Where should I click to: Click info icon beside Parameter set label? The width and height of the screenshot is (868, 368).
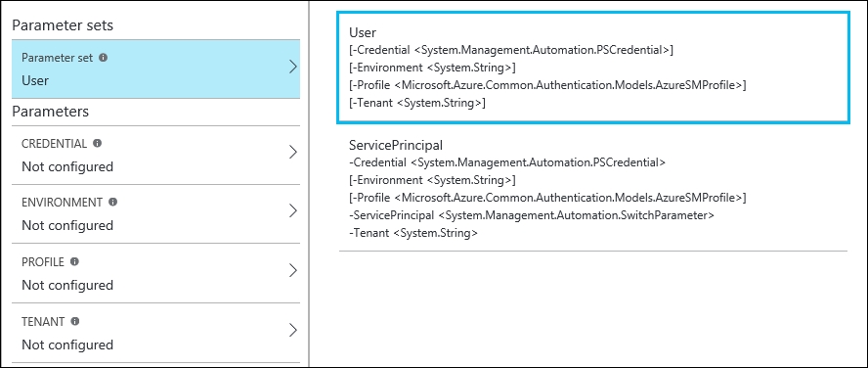(x=103, y=57)
